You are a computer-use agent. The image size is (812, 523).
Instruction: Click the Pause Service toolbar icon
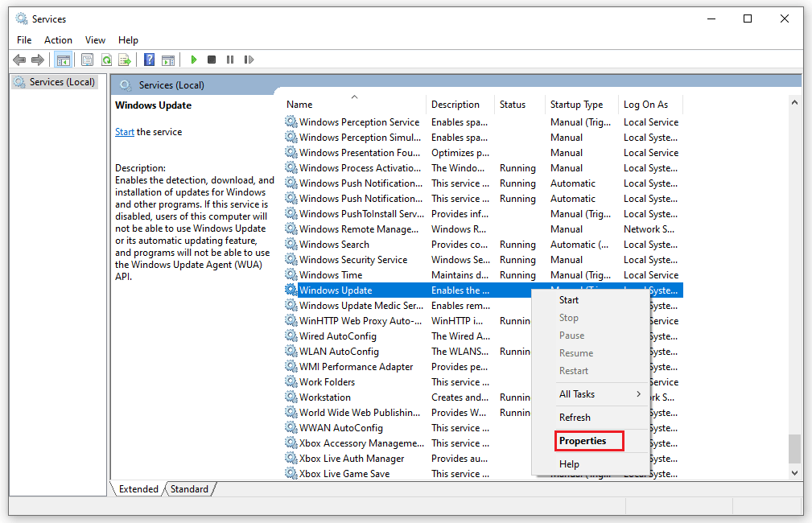[x=230, y=59]
